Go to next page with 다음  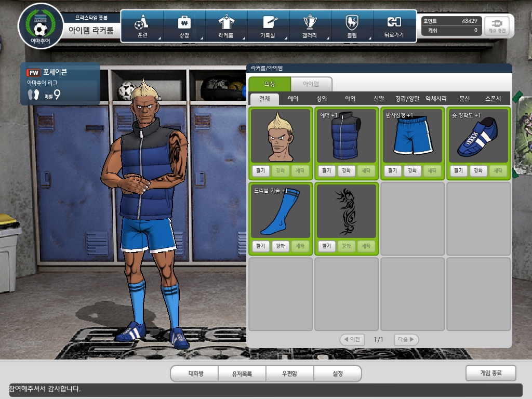coord(406,340)
